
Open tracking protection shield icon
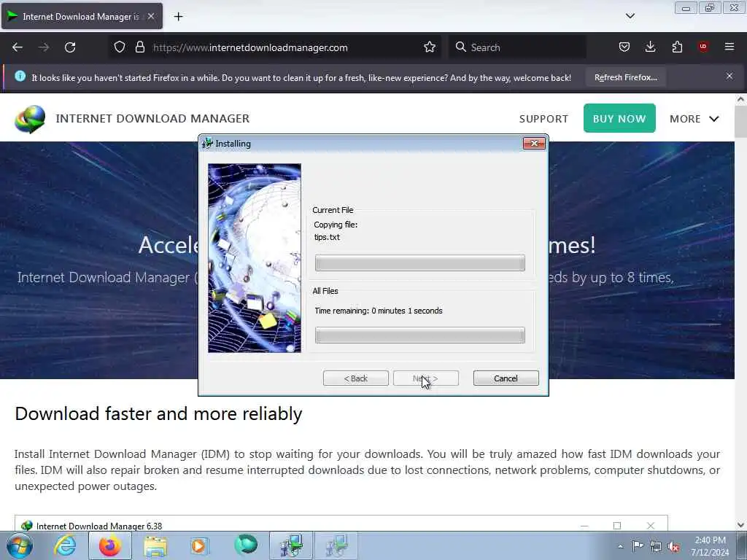120,47
